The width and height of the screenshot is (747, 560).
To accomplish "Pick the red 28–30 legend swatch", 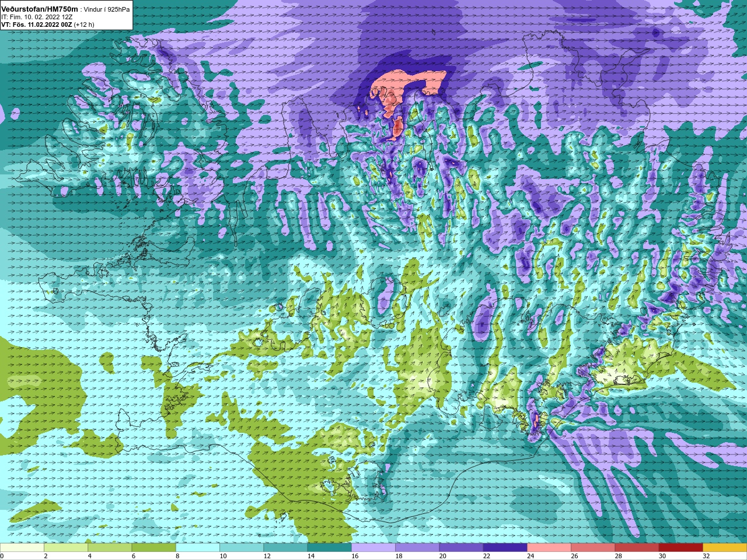I will 637,548.
